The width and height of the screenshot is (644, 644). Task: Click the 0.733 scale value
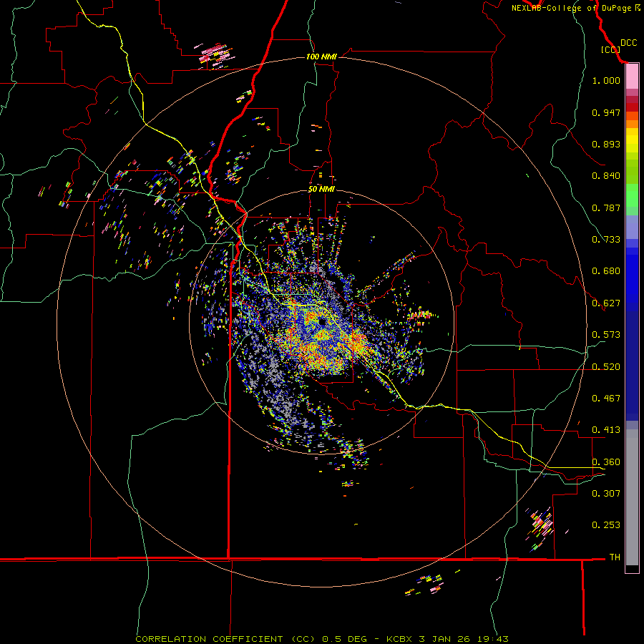click(606, 240)
